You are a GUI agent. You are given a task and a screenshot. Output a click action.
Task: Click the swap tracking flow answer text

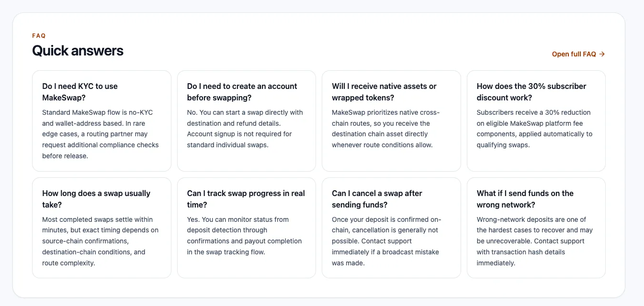tap(245, 236)
